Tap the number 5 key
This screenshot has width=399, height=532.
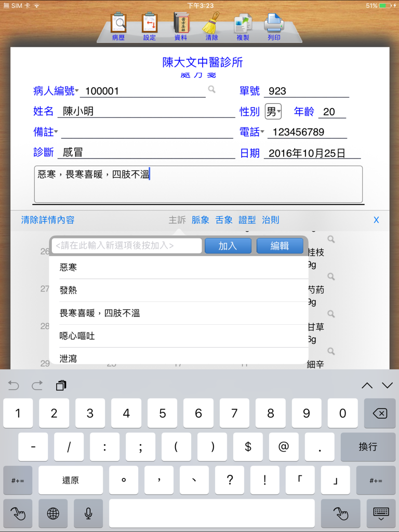[163, 413]
